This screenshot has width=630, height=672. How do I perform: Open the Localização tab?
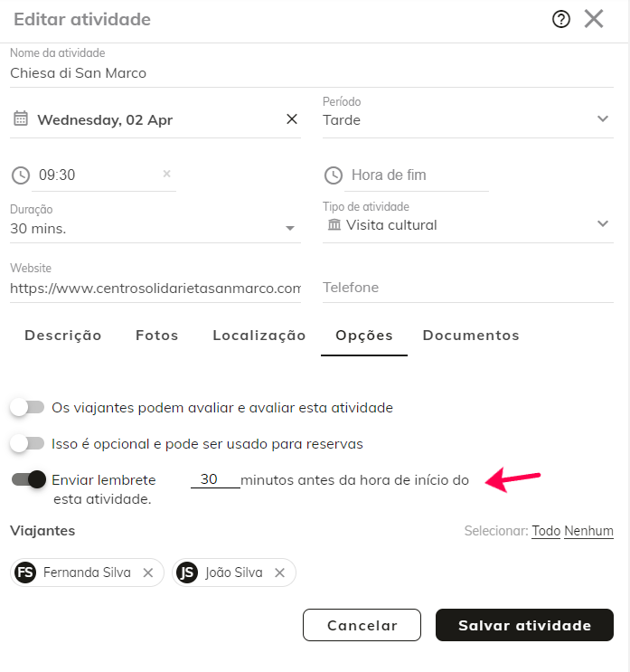coord(259,336)
